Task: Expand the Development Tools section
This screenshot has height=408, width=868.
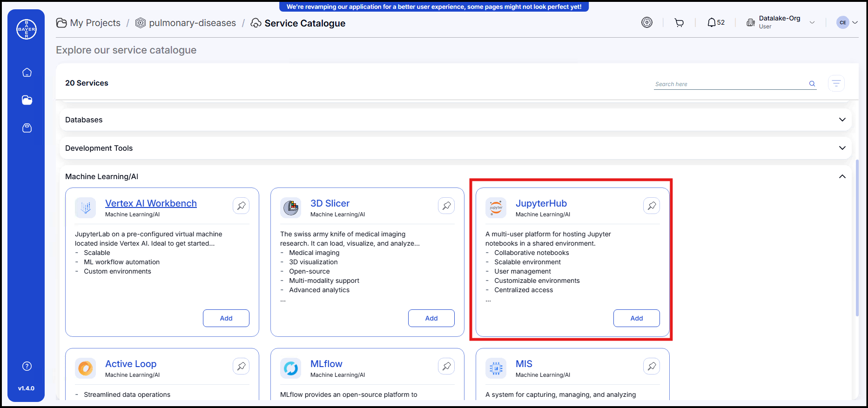Action: [842, 148]
